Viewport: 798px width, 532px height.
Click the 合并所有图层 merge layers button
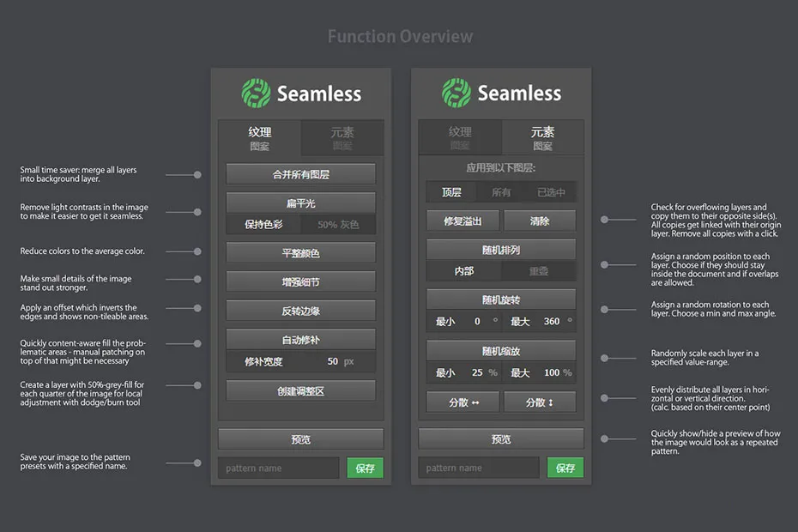coord(301,175)
